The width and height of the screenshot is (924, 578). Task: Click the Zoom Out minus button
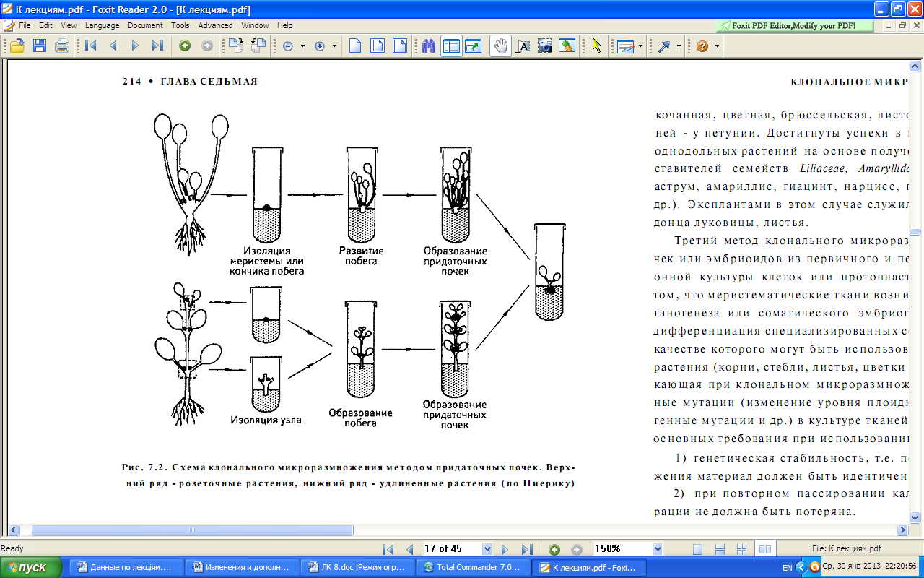(x=288, y=46)
